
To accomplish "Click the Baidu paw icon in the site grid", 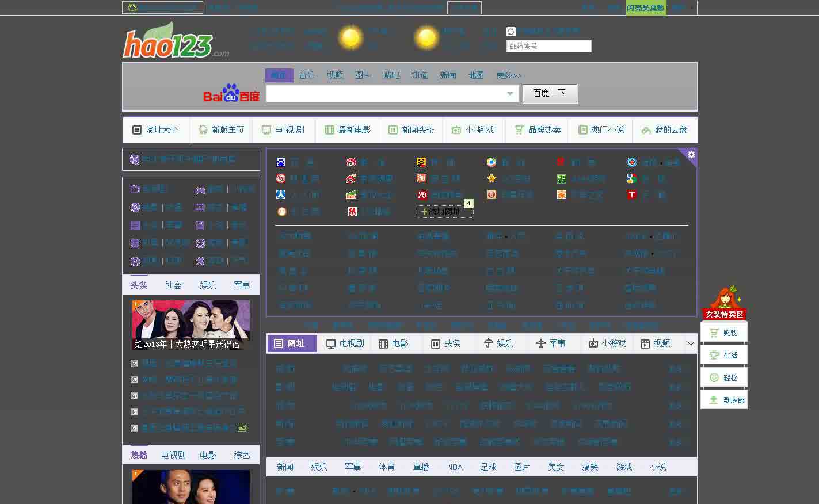I will pos(280,162).
